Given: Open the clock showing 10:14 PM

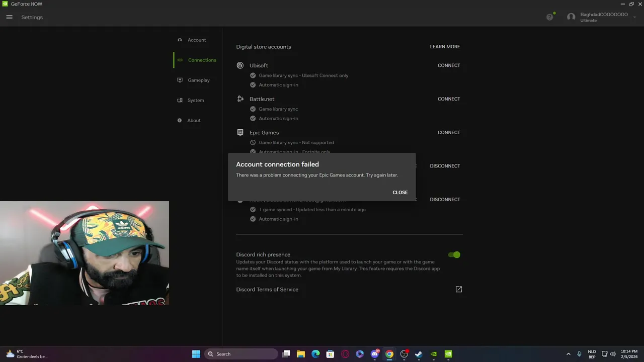Looking at the screenshot, I should 629,354.
